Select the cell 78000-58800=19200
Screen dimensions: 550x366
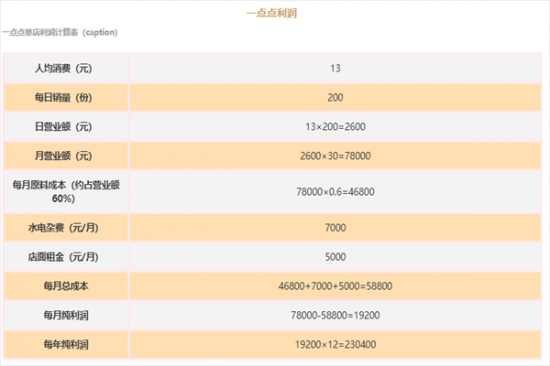click(335, 315)
